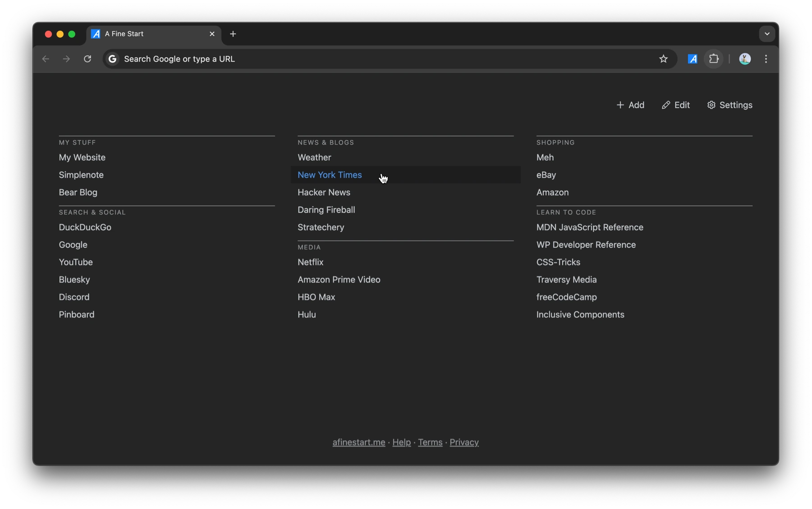Bookmark this page with the star icon

pos(664,59)
